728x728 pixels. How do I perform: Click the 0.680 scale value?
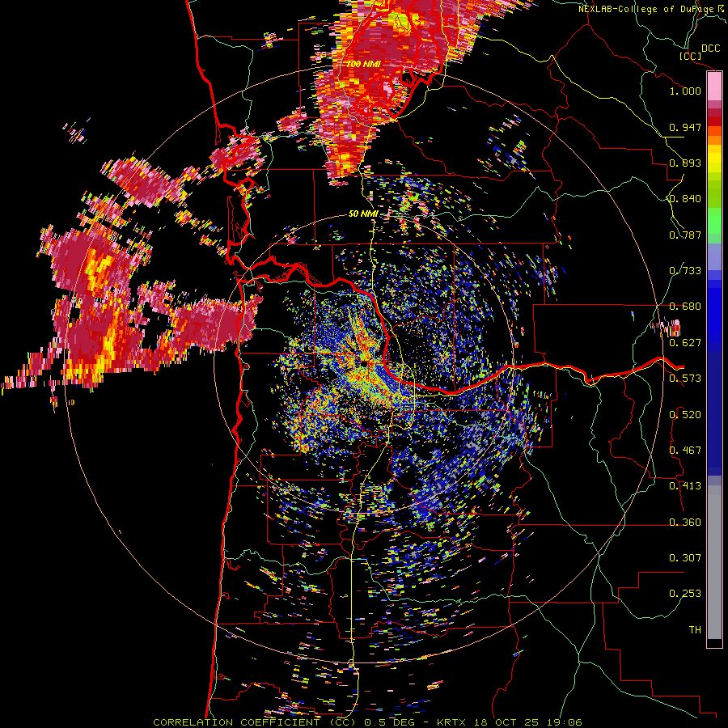click(x=685, y=307)
